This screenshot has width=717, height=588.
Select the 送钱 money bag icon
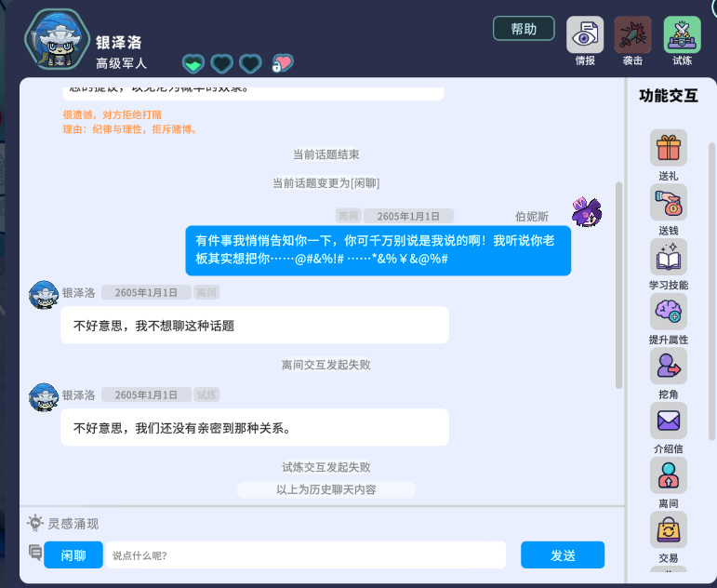[669, 202]
